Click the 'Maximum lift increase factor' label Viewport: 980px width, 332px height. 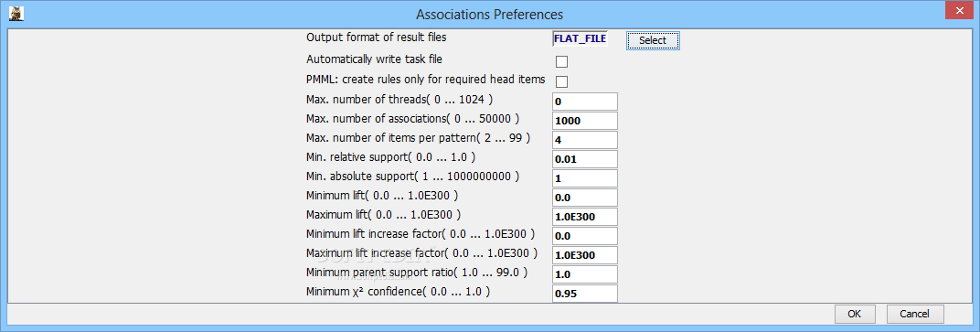click(421, 253)
